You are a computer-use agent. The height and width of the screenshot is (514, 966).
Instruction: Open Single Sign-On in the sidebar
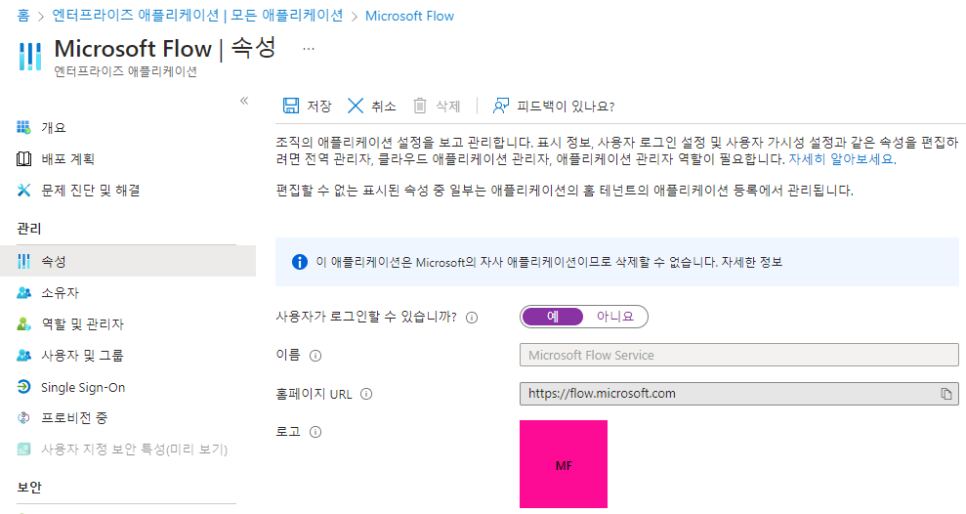(128, 387)
